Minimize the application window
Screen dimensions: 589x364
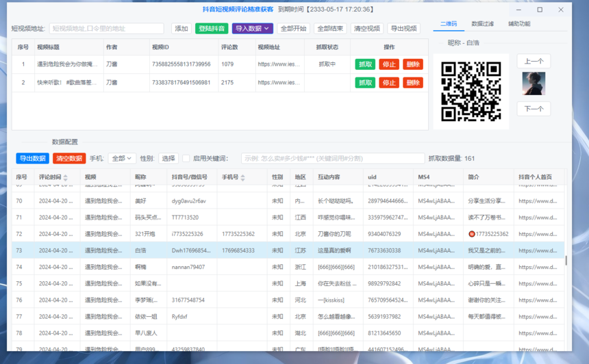click(x=518, y=10)
